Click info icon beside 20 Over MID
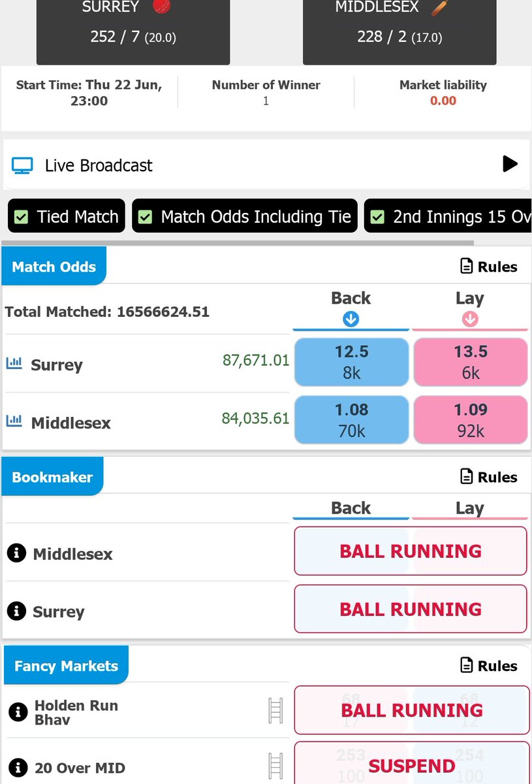This screenshot has width=532, height=784. coord(18,768)
